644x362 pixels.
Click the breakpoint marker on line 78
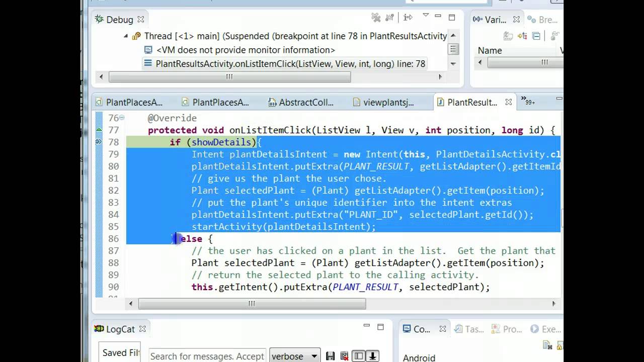click(98, 142)
